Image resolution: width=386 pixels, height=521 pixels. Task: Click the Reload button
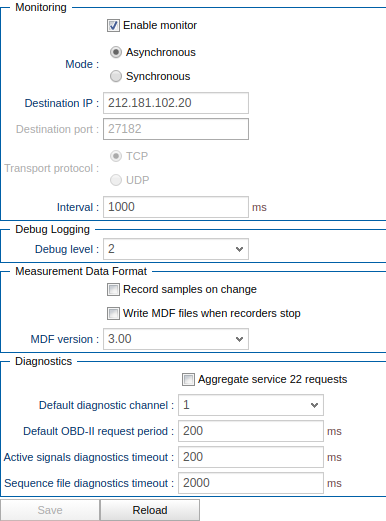(x=150, y=510)
